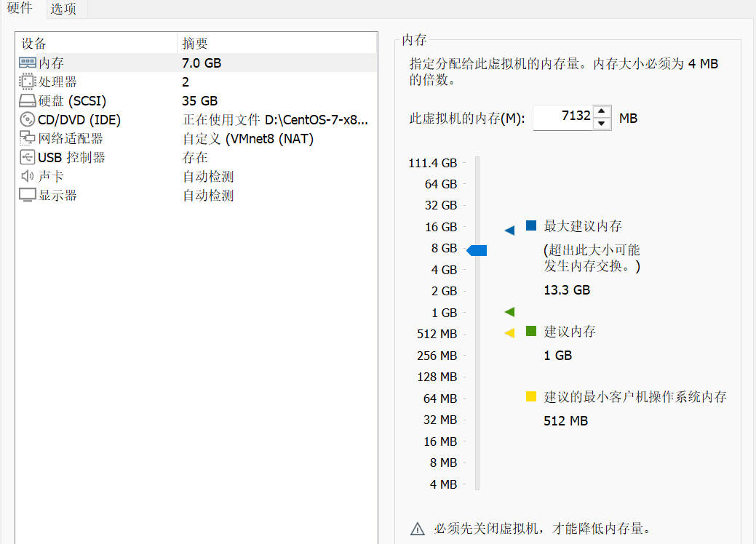Click the 128 MB scale label
This screenshot has height=544, width=756.
(x=437, y=377)
